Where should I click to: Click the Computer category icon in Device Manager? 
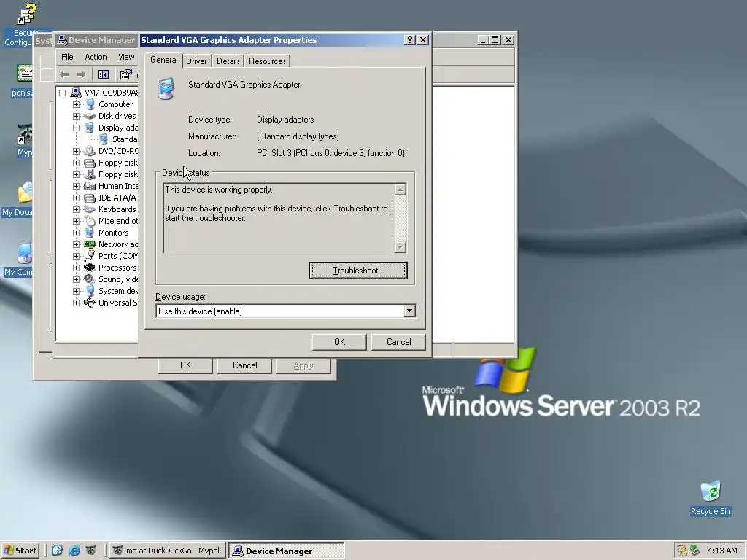click(x=90, y=104)
